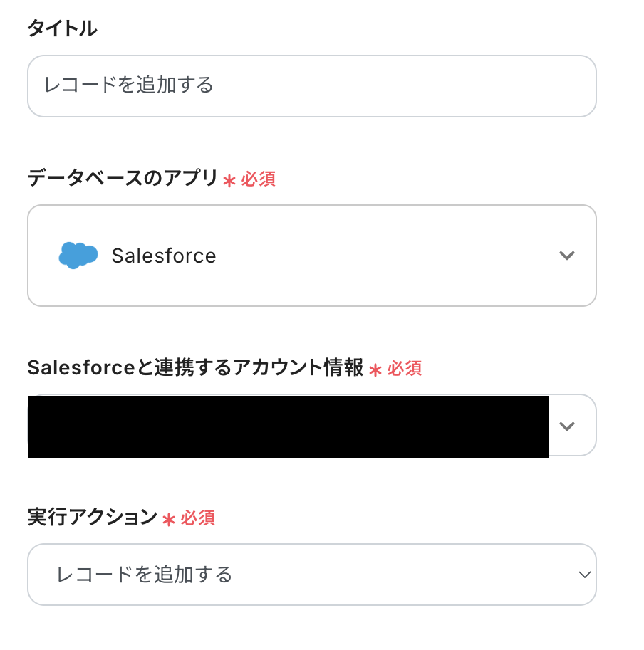Viewport: 644px width, 650px height.
Task: Expand the 実行アクション dropdown arrow
Action: pos(585,575)
